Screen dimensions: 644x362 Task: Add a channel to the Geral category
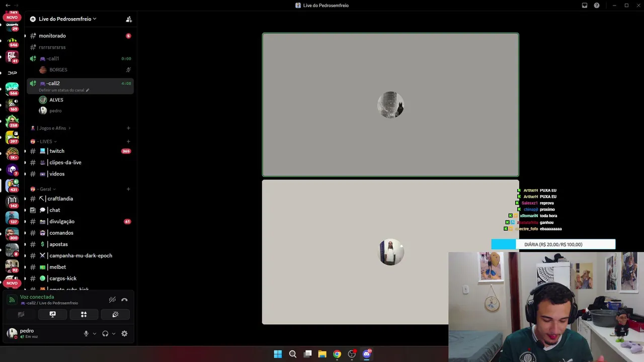coord(128,189)
